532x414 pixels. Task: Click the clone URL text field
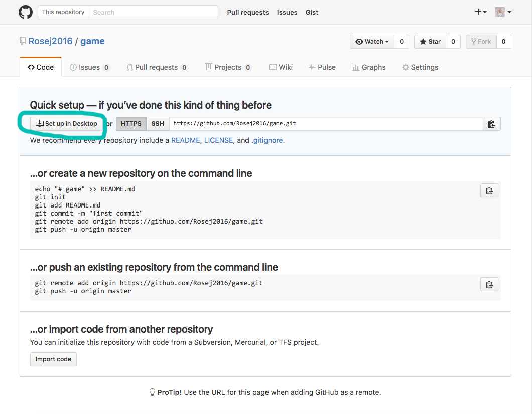click(326, 123)
